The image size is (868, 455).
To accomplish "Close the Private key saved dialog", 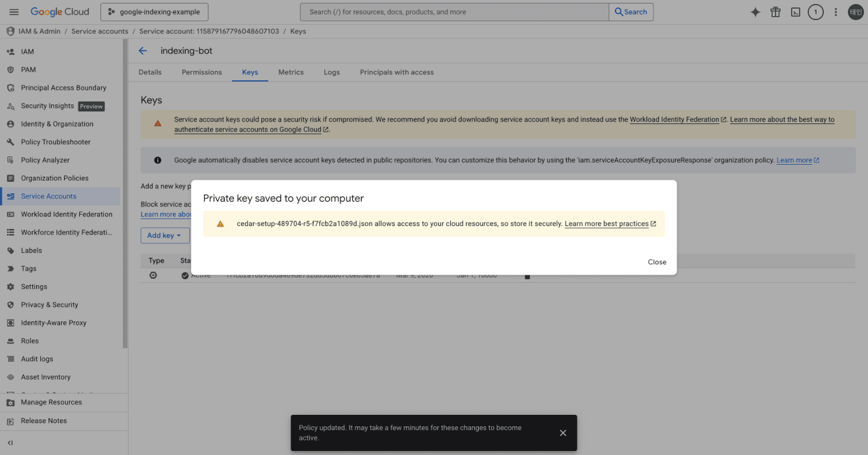I will 657,262.
